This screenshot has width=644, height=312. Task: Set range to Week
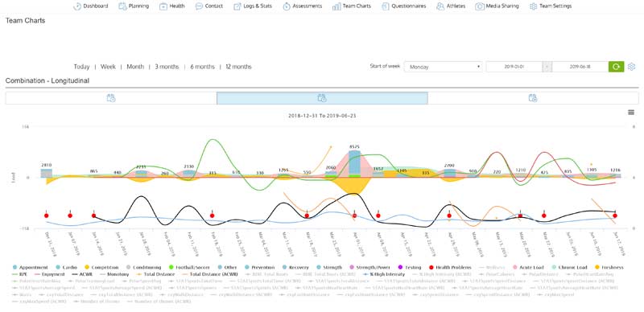click(108, 67)
